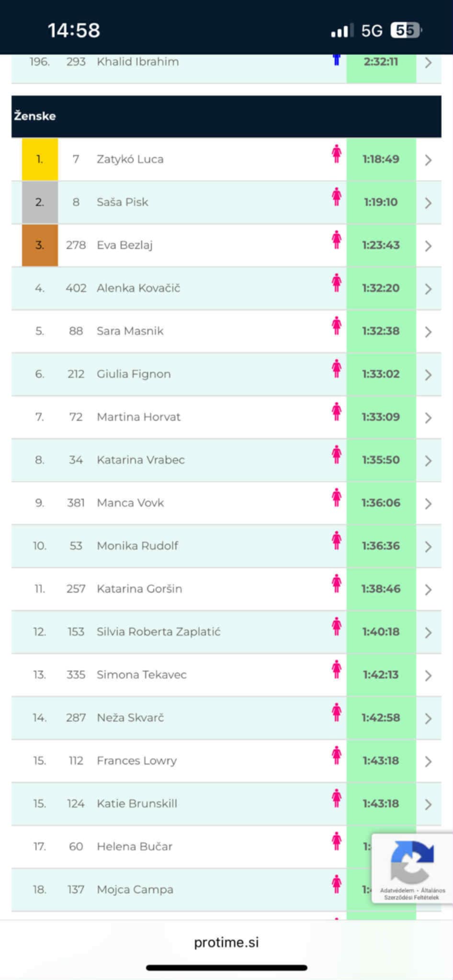Select the Ženske category header

[x=35, y=116]
